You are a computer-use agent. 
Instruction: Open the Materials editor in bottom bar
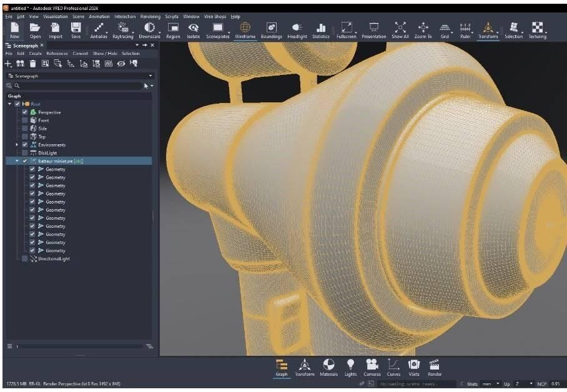point(328,367)
